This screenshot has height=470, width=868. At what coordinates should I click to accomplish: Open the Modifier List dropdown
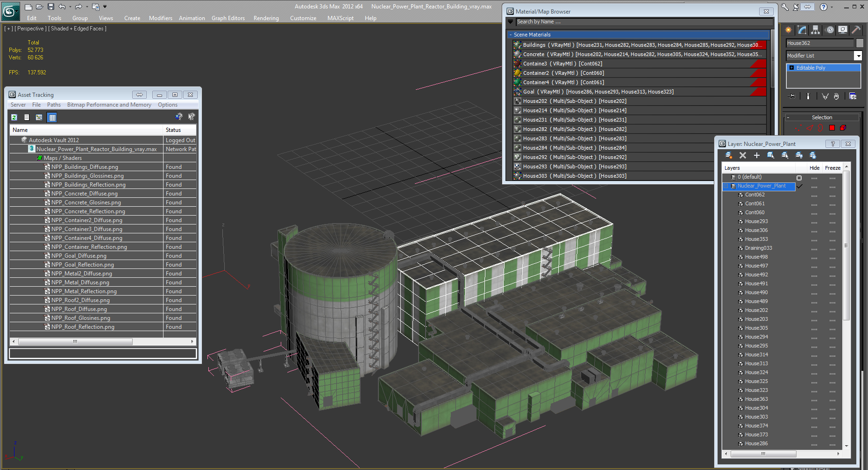pyautogui.click(x=858, y=56)
